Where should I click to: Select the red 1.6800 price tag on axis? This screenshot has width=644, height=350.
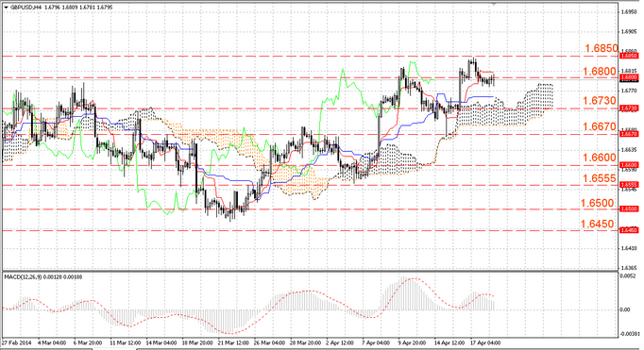pos(629,77)
